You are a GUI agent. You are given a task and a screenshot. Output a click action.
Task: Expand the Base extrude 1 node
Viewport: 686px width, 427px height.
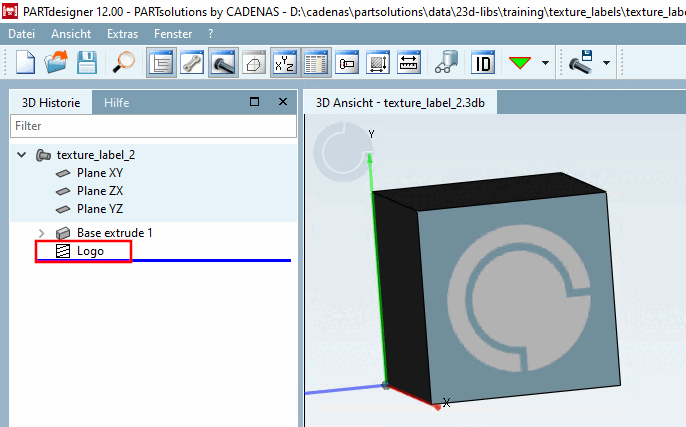[42, 233]
